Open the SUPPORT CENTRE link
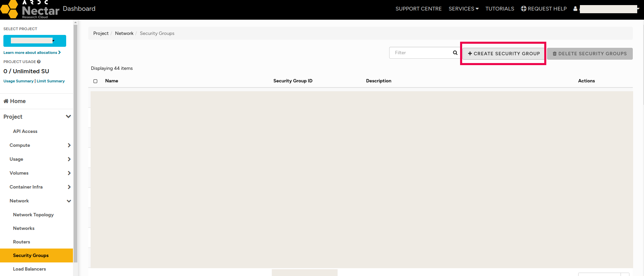Screen dimensions: 644x276 (x=418, y=9)
